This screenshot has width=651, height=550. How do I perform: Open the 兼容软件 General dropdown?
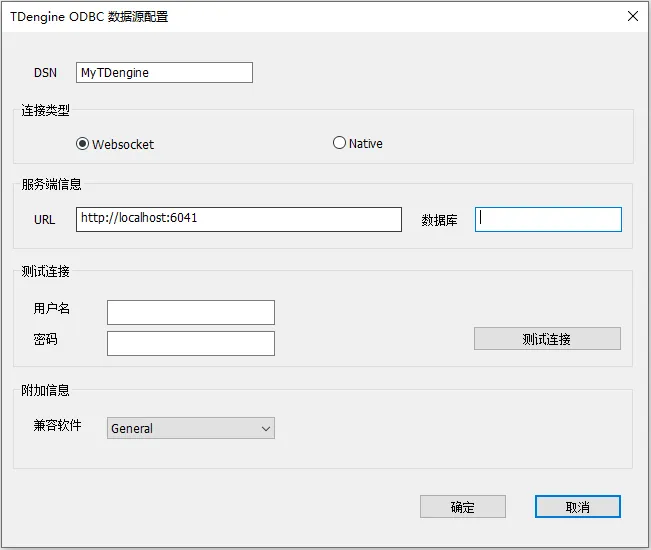click(190, 428)
